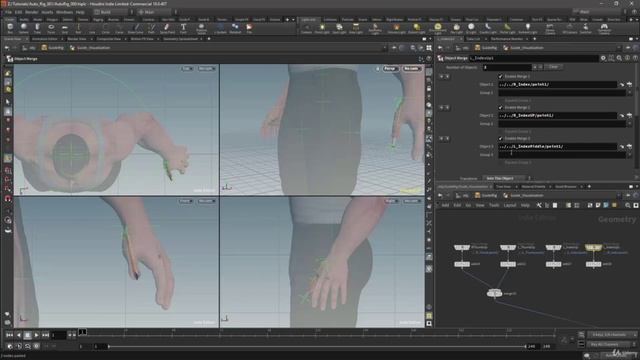Open the No cam dropdown in Persp viewport
This screenshot has width=640, height=360.
(x=411, y=68)
